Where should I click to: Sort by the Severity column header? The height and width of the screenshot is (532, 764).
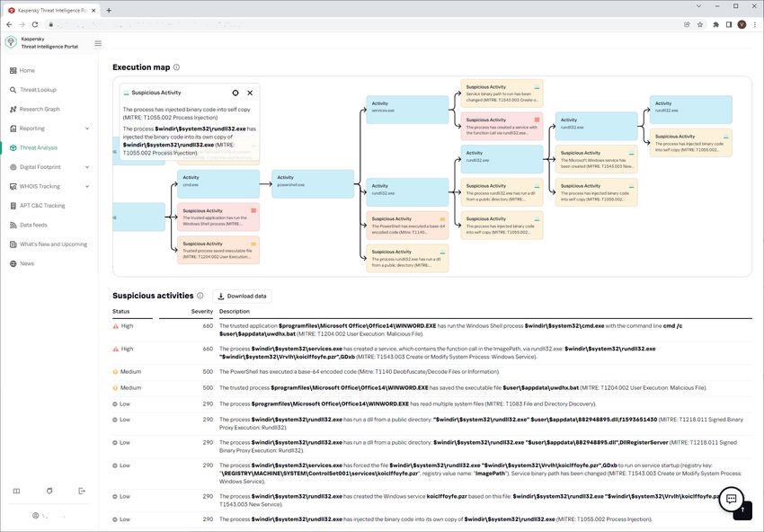coord(202,311)
